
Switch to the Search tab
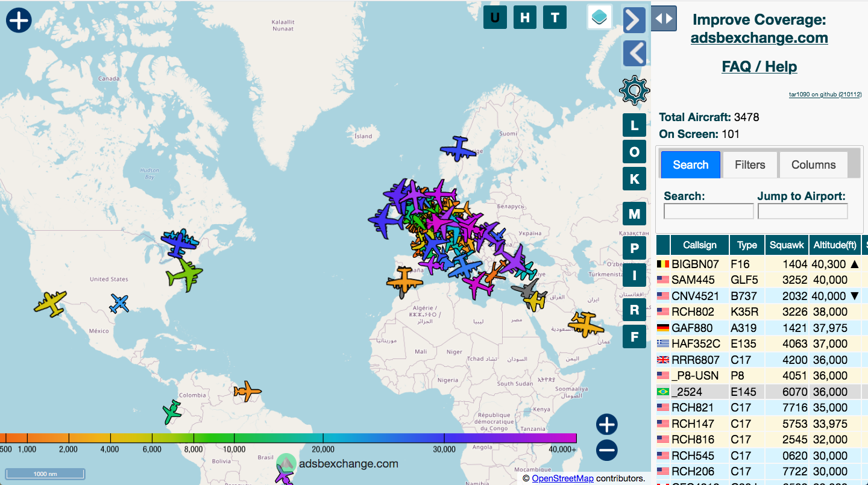(691, 164)
